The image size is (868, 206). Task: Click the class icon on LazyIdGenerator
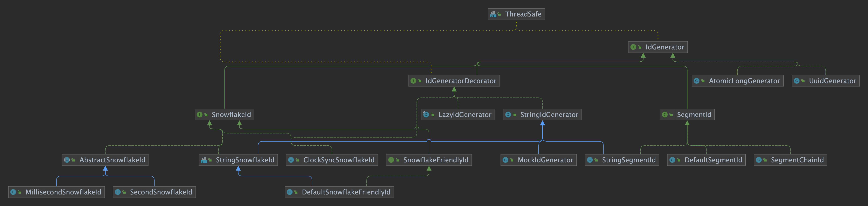pos(426,115)
